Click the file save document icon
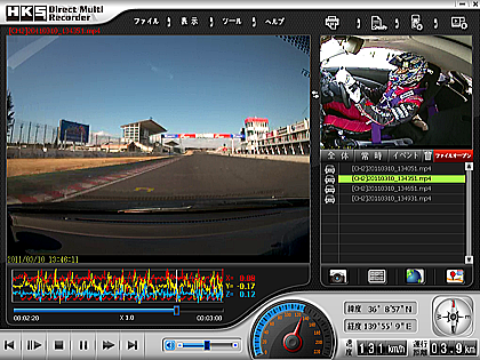The width and height of the screenshot is (480, 360). pos(379,23)
